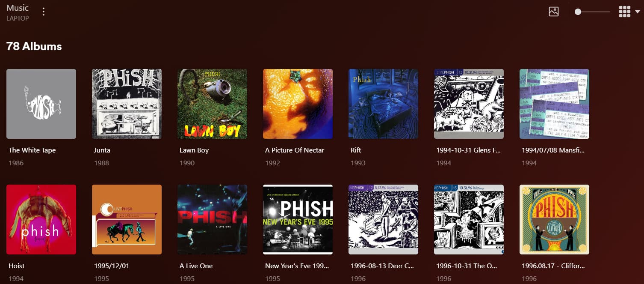Open the Hoist album cover

(x=41, y=219)
